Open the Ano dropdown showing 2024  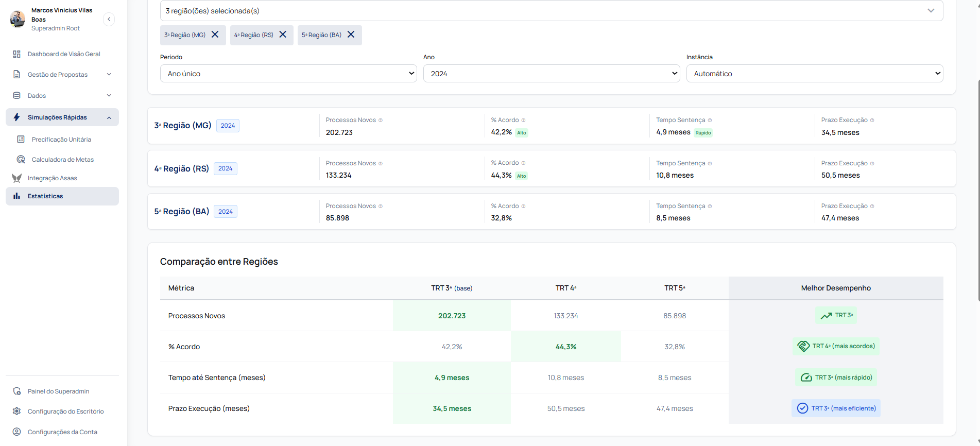pyautogui.click(x=551, y=74)
